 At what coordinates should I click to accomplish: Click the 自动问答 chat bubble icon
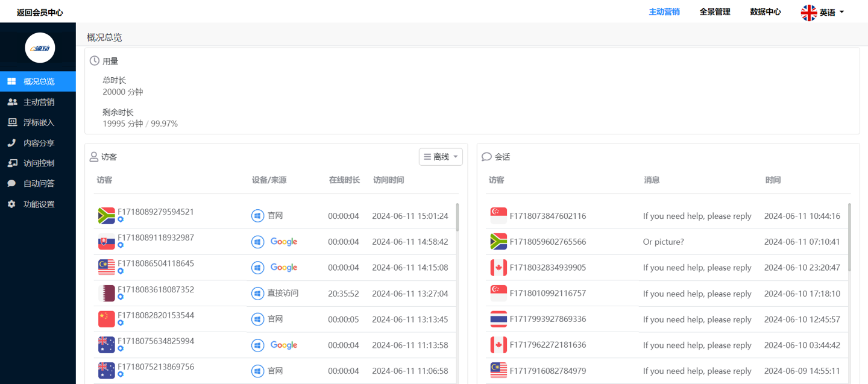click(x=11, y=184)
